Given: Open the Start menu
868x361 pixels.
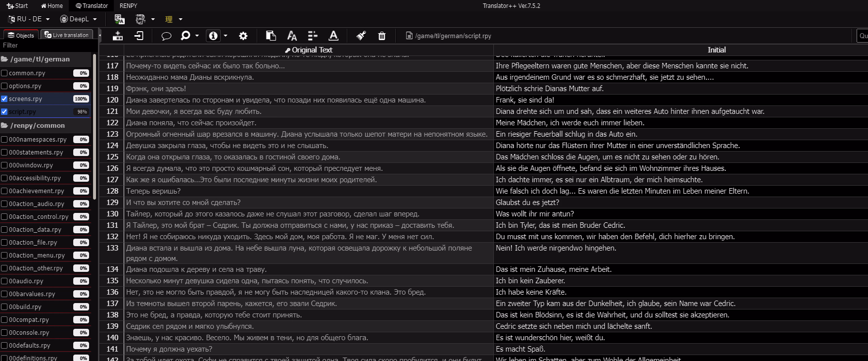Looking at the screenshot, I should pyautogui.click(x=17, y=6).
